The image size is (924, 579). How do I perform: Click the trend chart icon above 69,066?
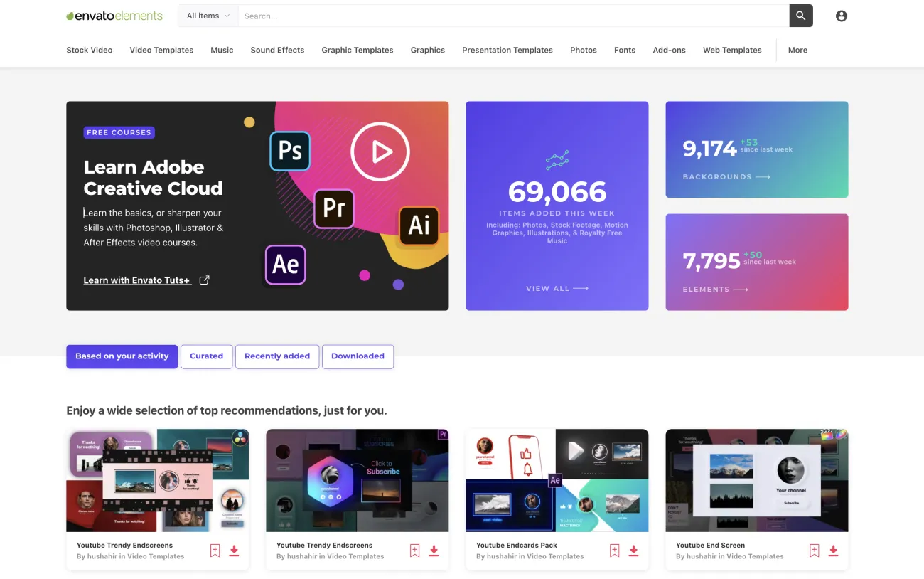[557, 160]
